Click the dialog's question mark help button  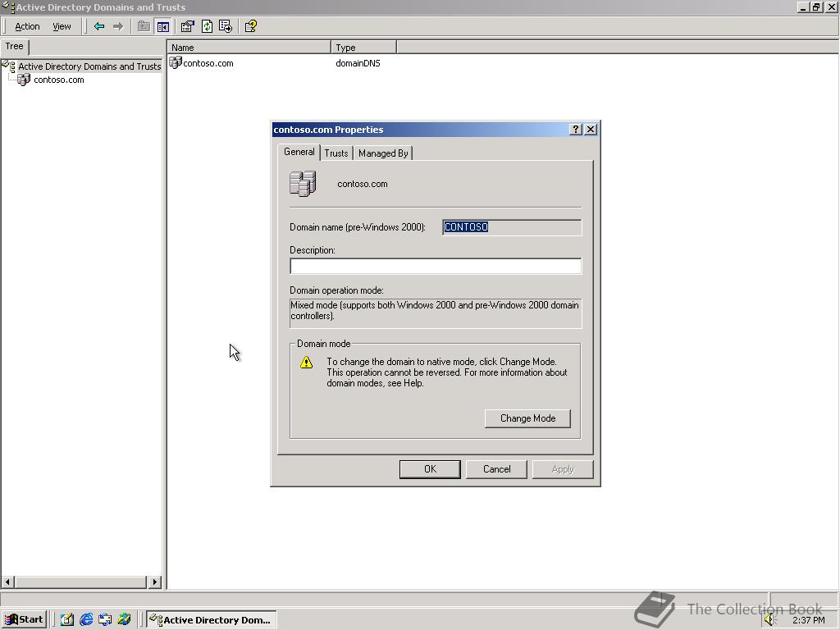pos(575,130)
